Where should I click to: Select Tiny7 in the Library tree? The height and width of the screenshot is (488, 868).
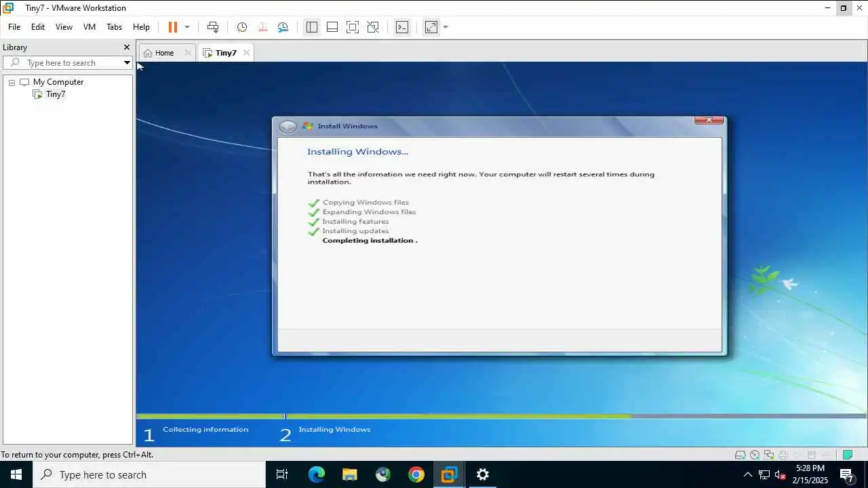pyautogui.click(x=56, y=94)
